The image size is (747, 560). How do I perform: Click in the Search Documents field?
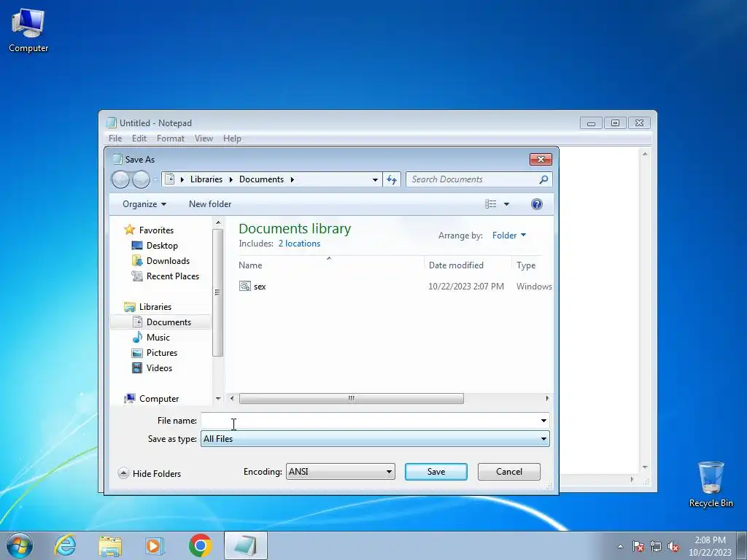click(x=479, y=179)
